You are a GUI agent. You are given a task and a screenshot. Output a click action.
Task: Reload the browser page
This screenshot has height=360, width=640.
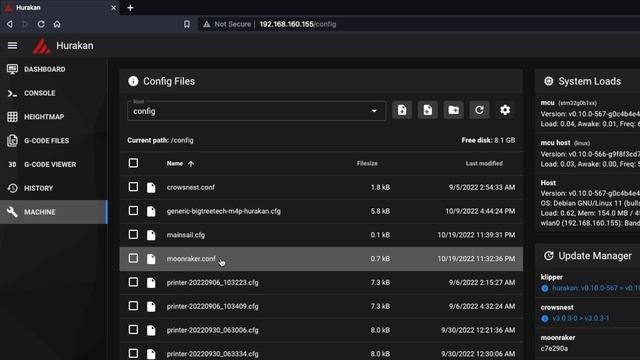click(41, 24)
